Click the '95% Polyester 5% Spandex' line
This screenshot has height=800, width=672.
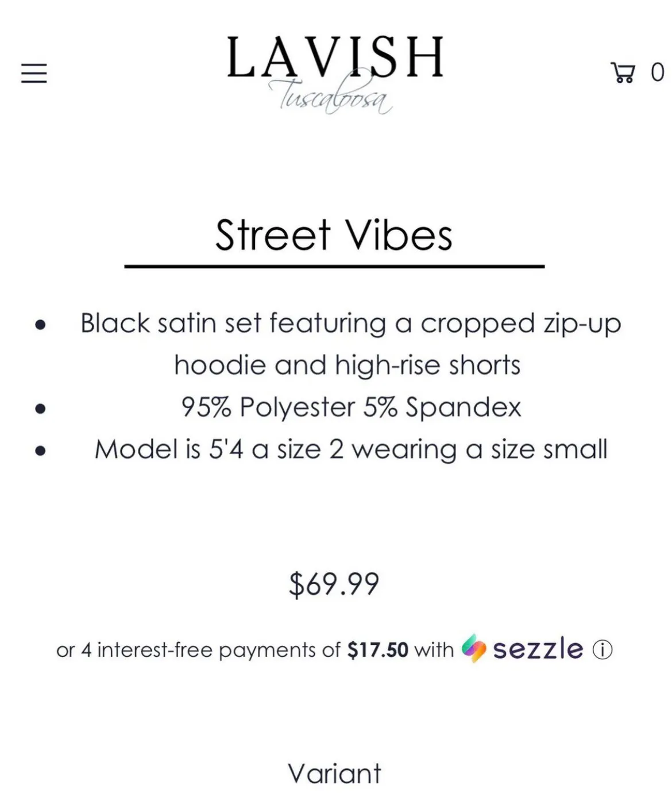[351, 407]
